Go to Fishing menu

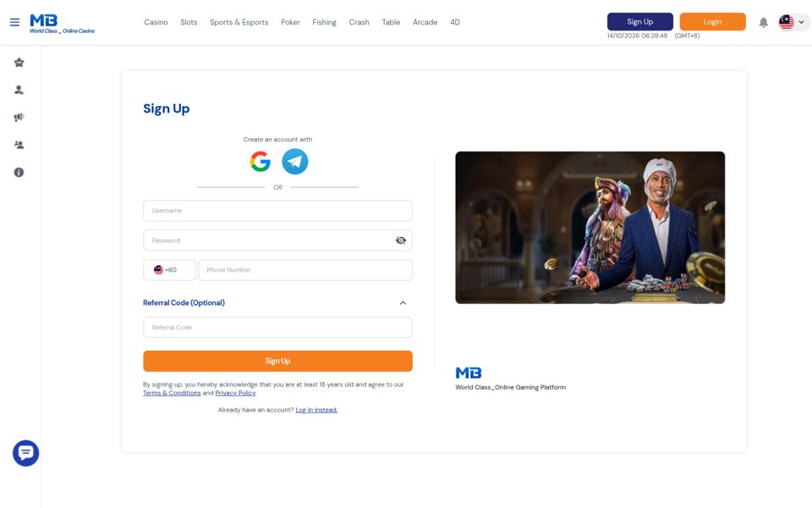point(324,22)
